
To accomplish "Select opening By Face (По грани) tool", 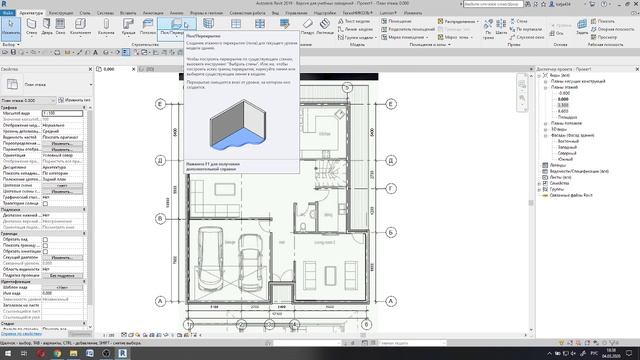I will (488, 28).
